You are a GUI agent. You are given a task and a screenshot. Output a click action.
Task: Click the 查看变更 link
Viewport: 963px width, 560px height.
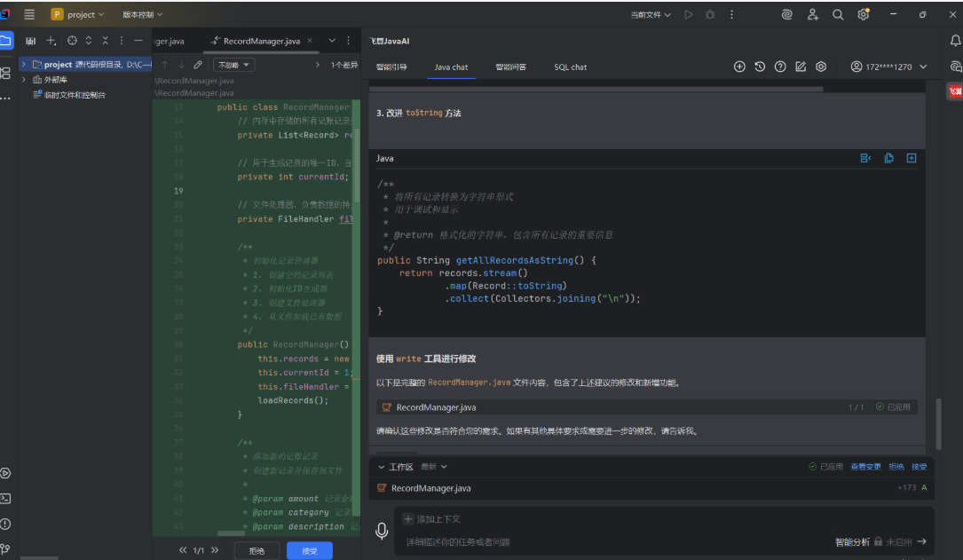(865, 467)
